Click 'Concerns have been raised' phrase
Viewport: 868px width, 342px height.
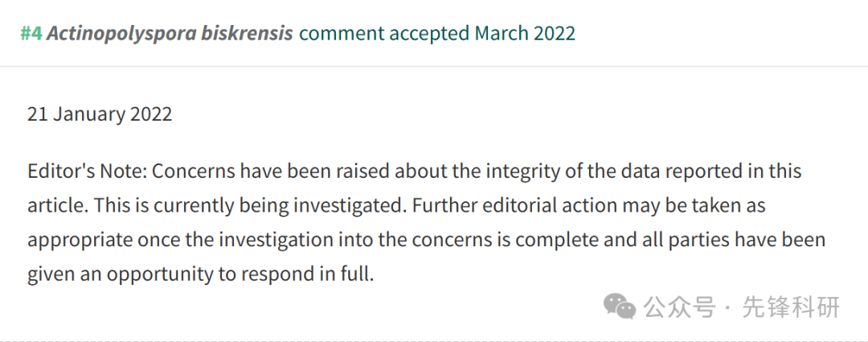pyautogui.click(x=253, y=171)
